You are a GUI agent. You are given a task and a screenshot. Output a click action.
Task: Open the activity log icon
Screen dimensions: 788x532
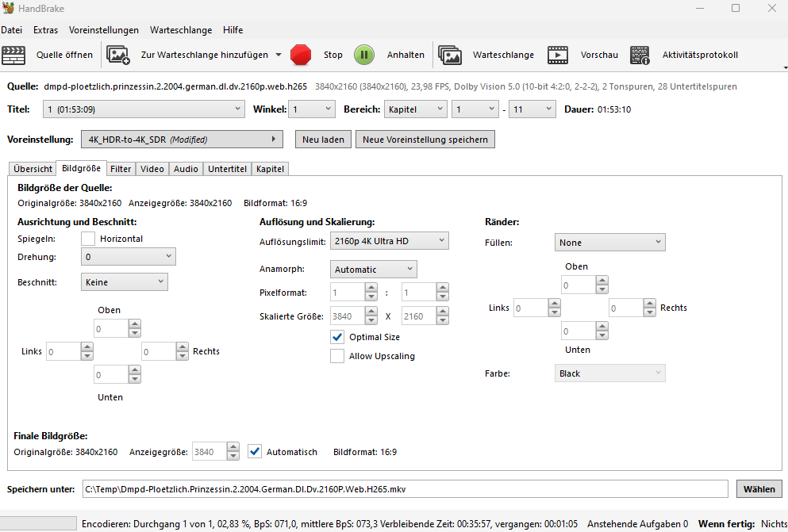(640, 55)
